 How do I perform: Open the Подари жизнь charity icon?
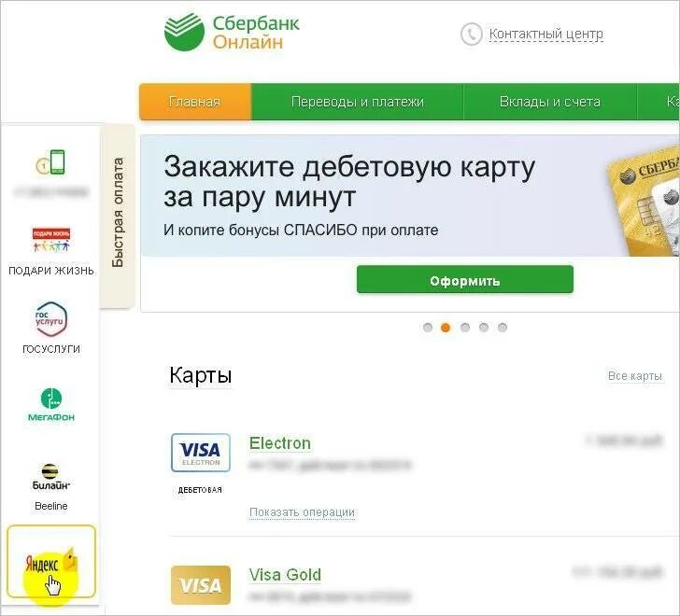click(x=51, y=240)
